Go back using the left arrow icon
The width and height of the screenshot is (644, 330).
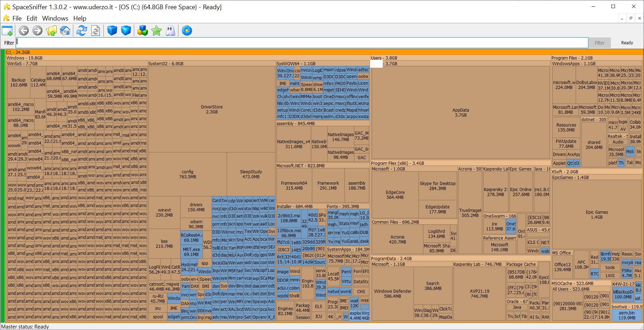[x=24, y=31]
